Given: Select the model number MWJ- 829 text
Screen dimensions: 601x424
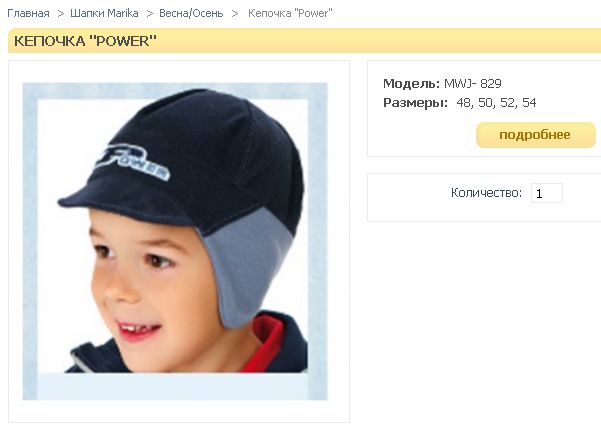Looking at the screenshot, I should 473,84.
